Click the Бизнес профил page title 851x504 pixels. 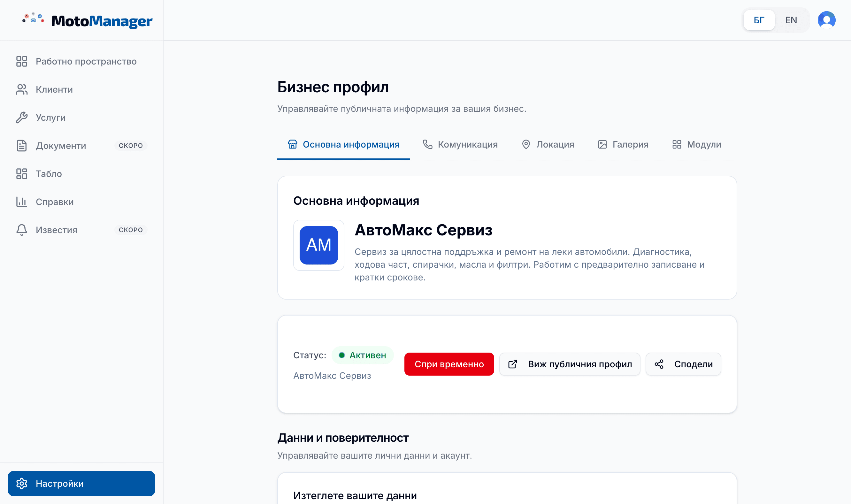click(x=333, y=87)
